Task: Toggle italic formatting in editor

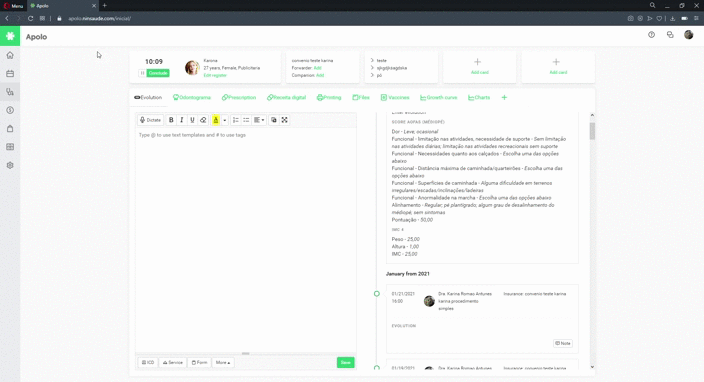Action: pyautogui.click(x=182, y=120)
